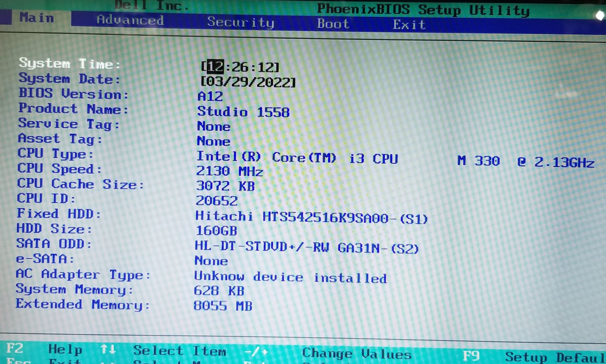Click the AC Adapter Type value
Image resolution: width=606 pixels, height=364 pixels.
pyautogui.click(x=290, y=277)
